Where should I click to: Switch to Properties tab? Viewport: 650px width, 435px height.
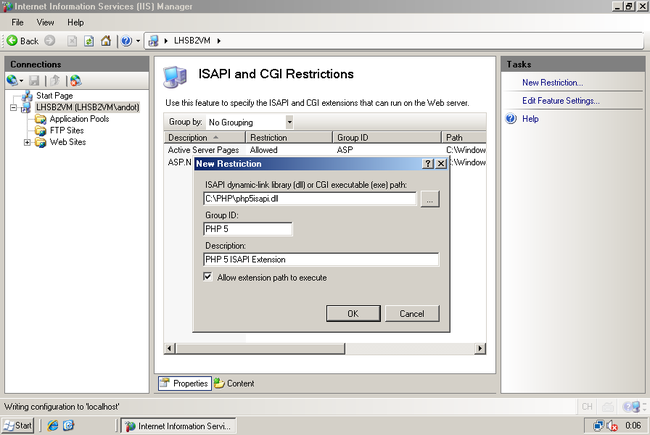[x=185, y=384]
